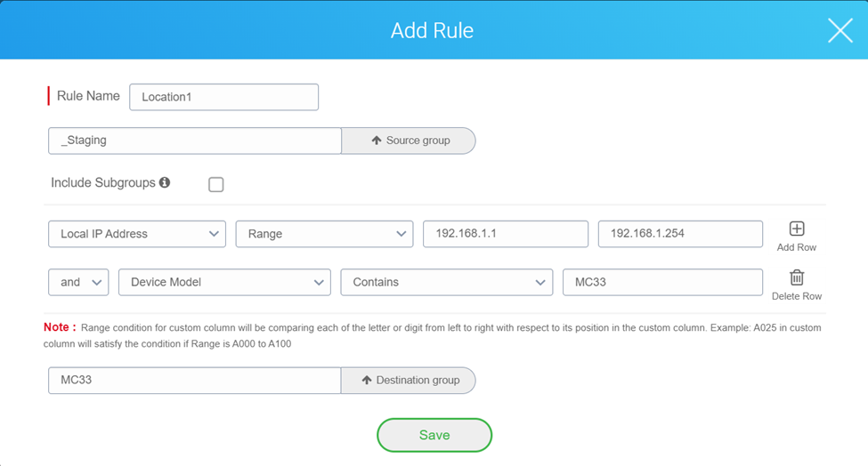Open the Contains operator dropdown
This screenshot has height=466, width=868.
(x=446, y=282)
